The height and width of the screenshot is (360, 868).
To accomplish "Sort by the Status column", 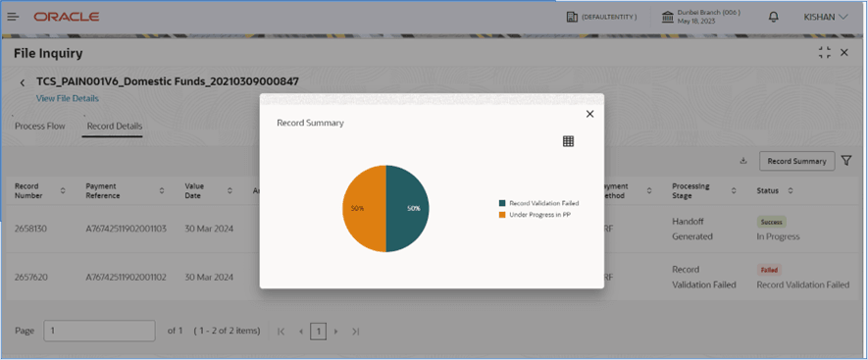I will pos(791,190).
